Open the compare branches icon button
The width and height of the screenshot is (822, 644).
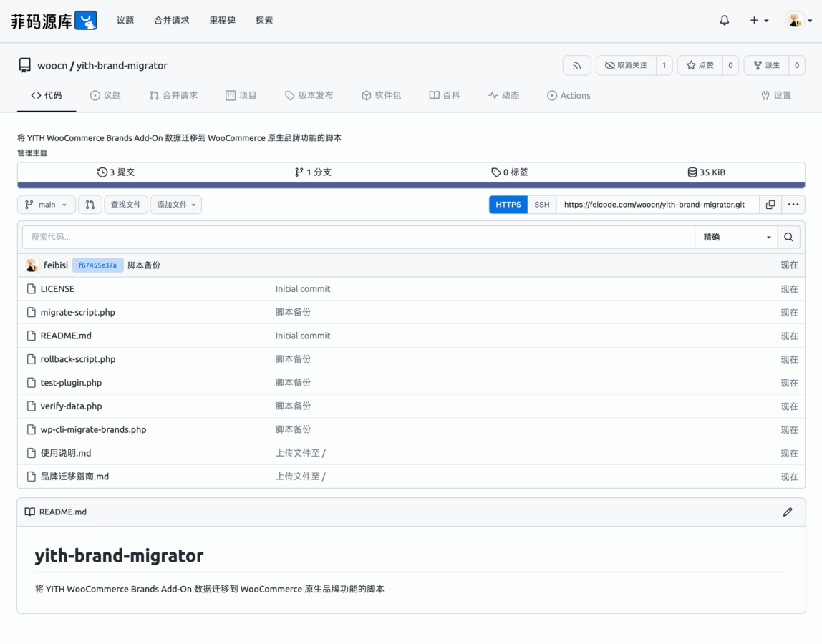[90, 205]
